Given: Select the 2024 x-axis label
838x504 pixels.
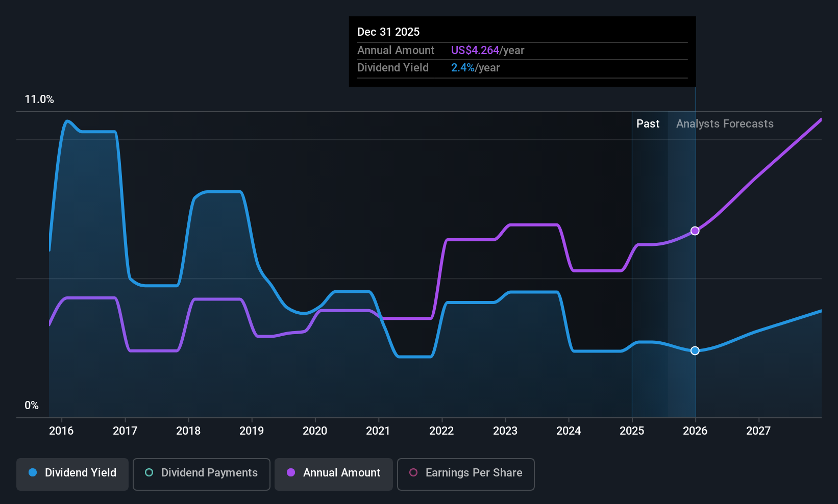Looking at the screenshot, I should pyautogui.click(x=569, y=431).
